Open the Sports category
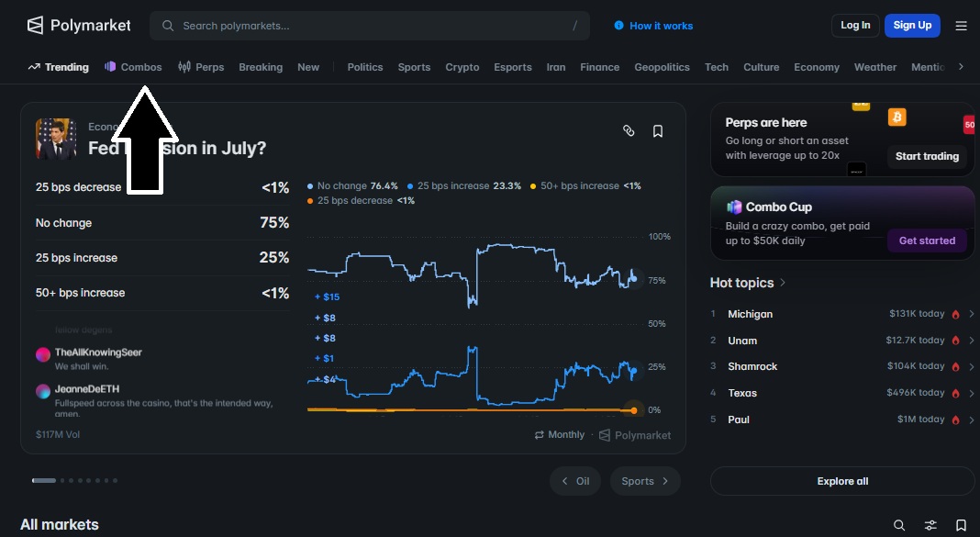This screenshot has width=980, height=537. pyautogui.click(x=415, y=67)
